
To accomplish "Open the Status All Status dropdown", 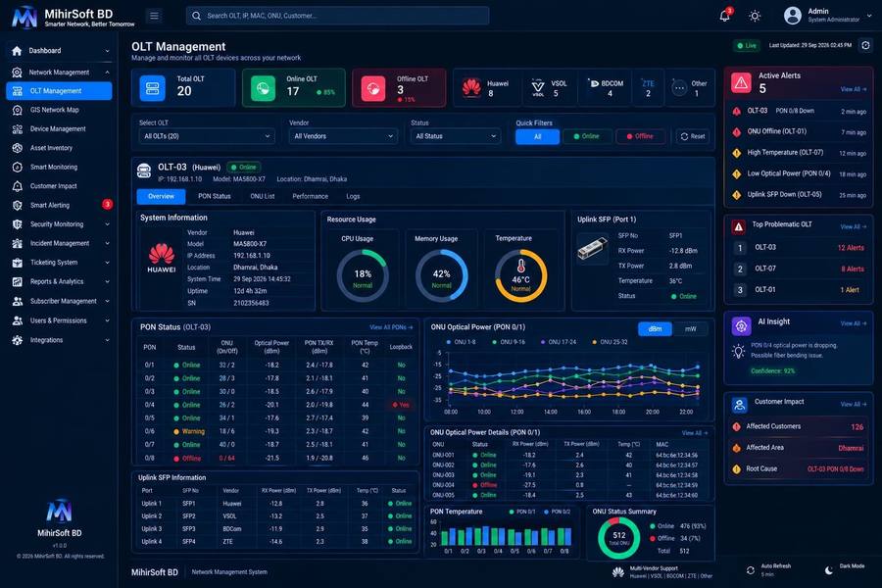I will point(455,136).
